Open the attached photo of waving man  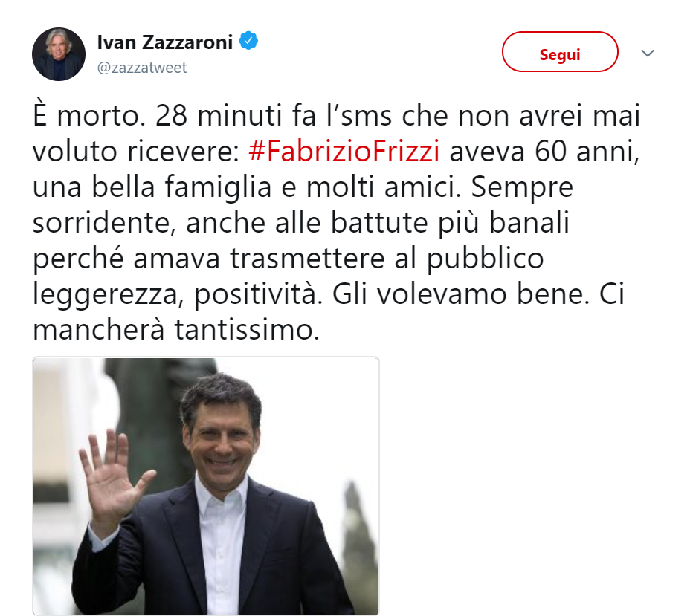click(x=206, y=486)
